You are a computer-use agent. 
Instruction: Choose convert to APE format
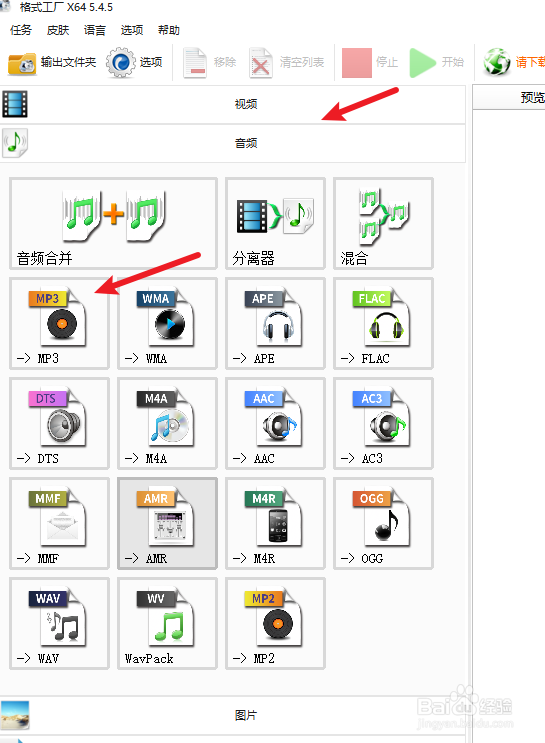pos(275,324)
